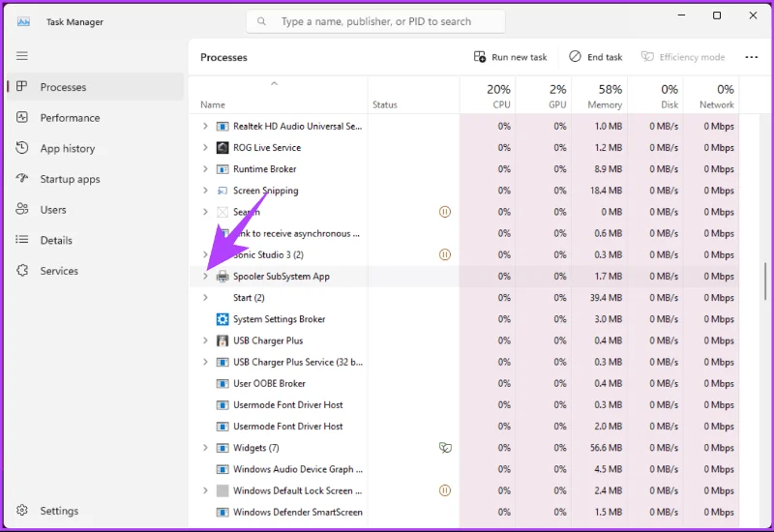Open the Performance page
Screen dimensions: 774x532
[95, 117]
